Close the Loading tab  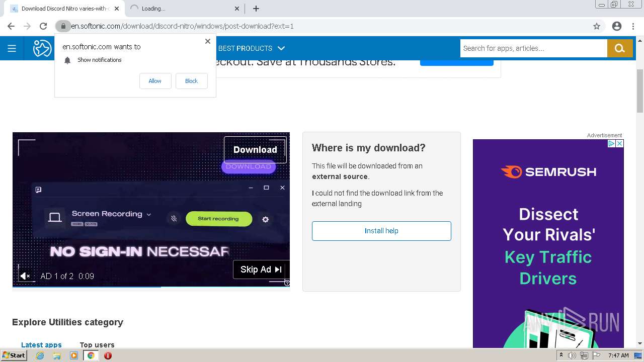point(237,9)
